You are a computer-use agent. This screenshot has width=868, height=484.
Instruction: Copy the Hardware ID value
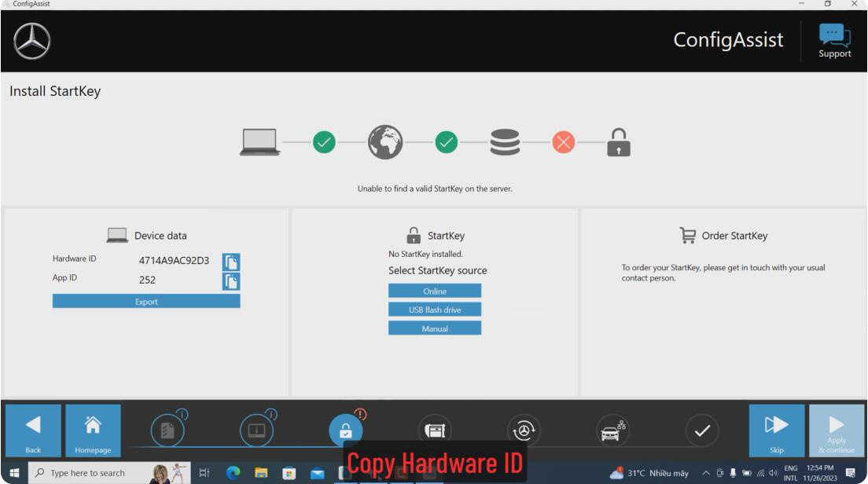[231, 262]
